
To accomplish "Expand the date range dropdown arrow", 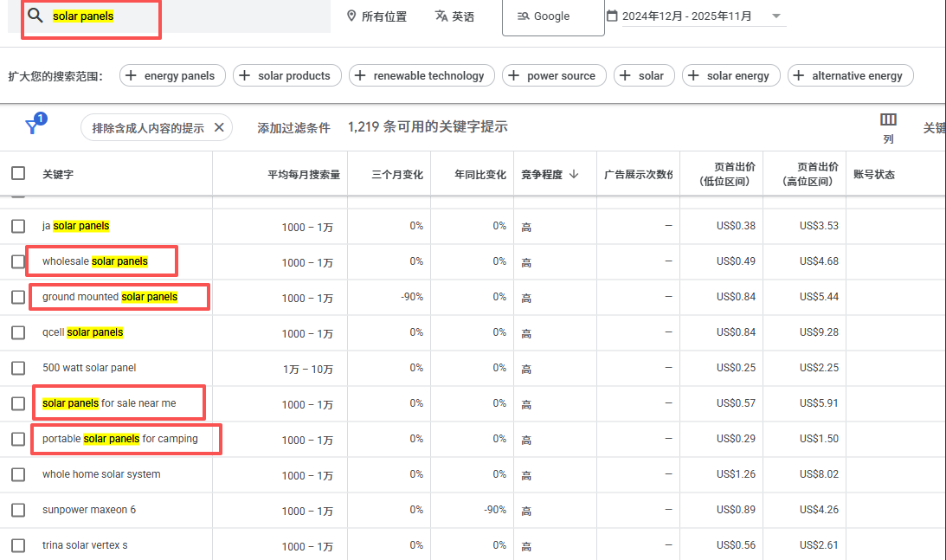I will click(775, 16).
